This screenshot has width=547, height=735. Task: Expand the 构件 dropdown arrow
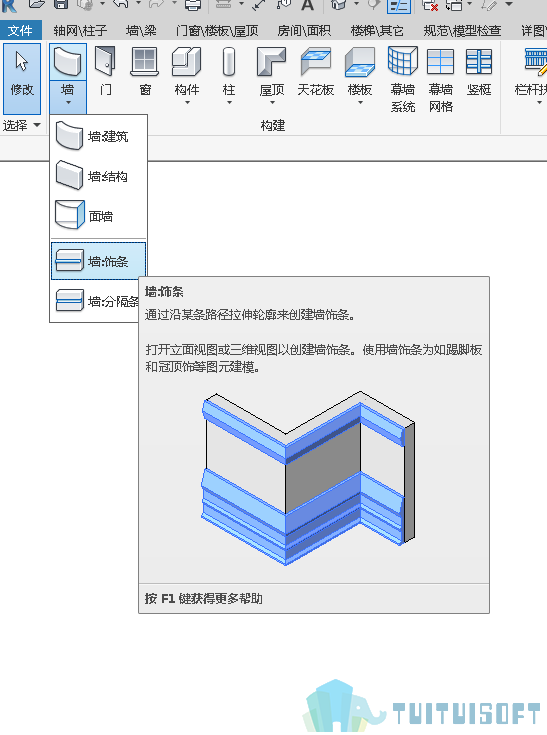(x=187, y=103)
